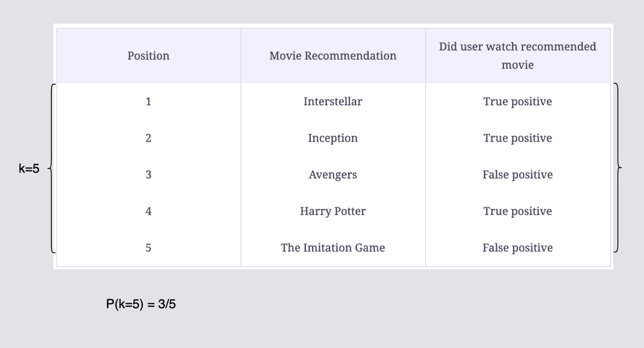Click False positive for The Imitation Game
This screenshot has height=348, width=644.
coord(518,248)
